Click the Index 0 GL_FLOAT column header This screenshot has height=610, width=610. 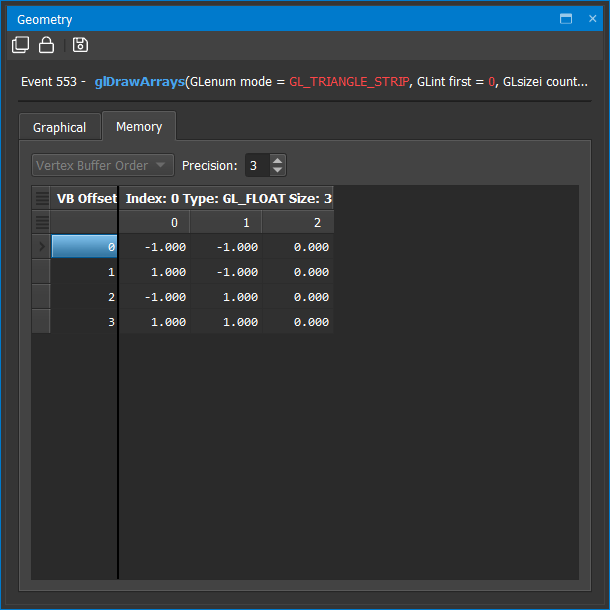[228, 198]
